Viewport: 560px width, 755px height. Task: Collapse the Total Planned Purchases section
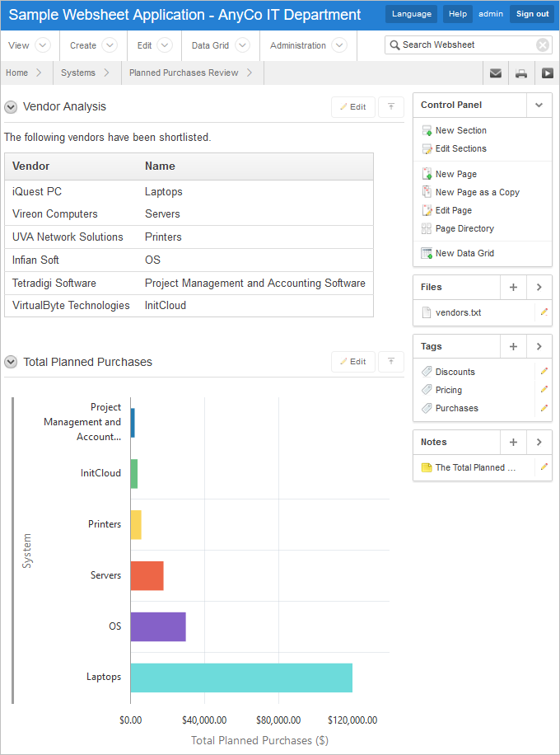[11, 362]
